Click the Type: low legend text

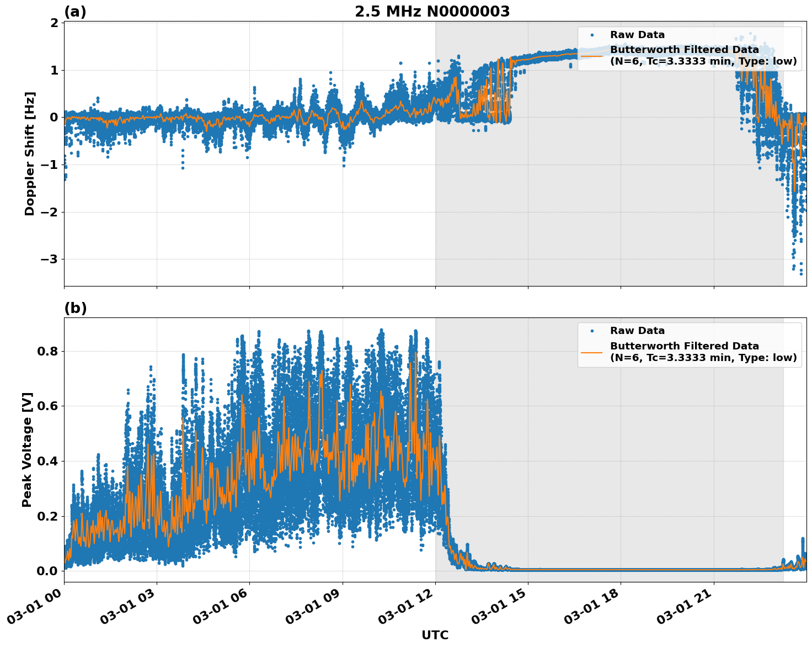point(765,61)
